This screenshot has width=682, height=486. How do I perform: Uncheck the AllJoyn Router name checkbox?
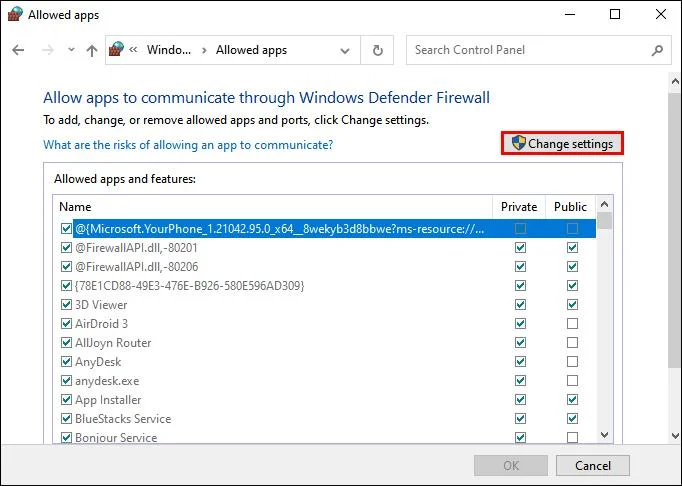coord(66,342)
